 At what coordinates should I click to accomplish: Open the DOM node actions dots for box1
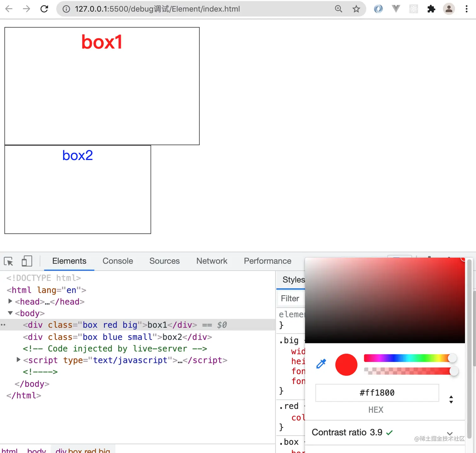coord(3,324)
